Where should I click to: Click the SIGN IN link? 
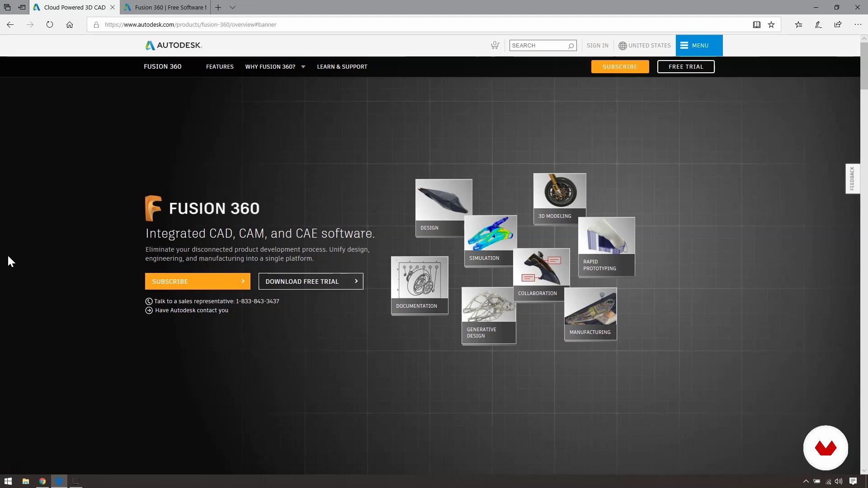597,45
